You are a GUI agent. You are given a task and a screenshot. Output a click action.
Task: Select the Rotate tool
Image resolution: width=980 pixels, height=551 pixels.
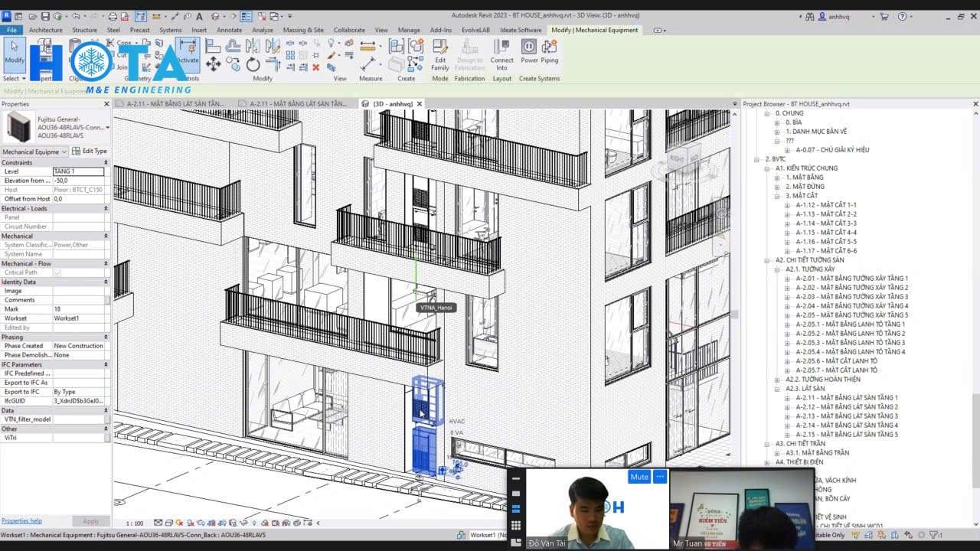(x=253, y=65)
